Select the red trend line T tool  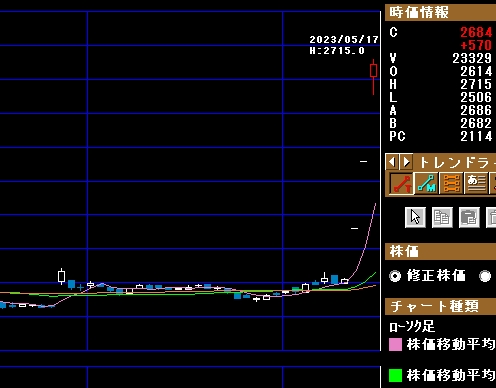[x=402, y=183]
